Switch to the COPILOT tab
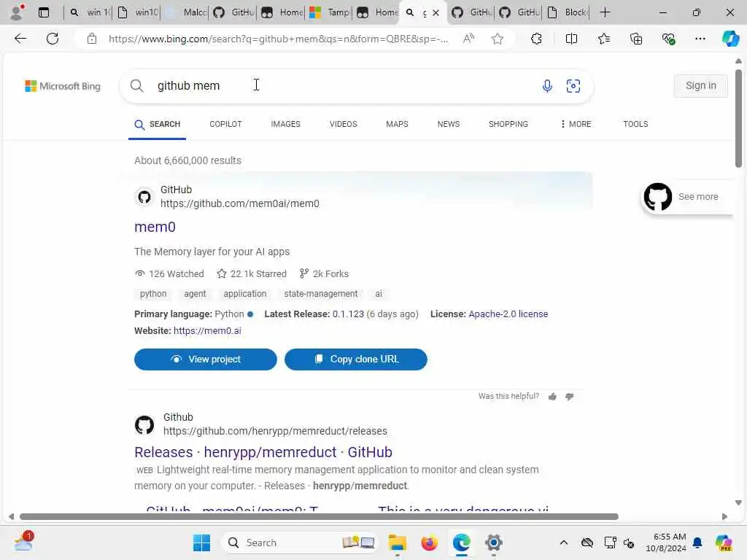 point(226,124)
